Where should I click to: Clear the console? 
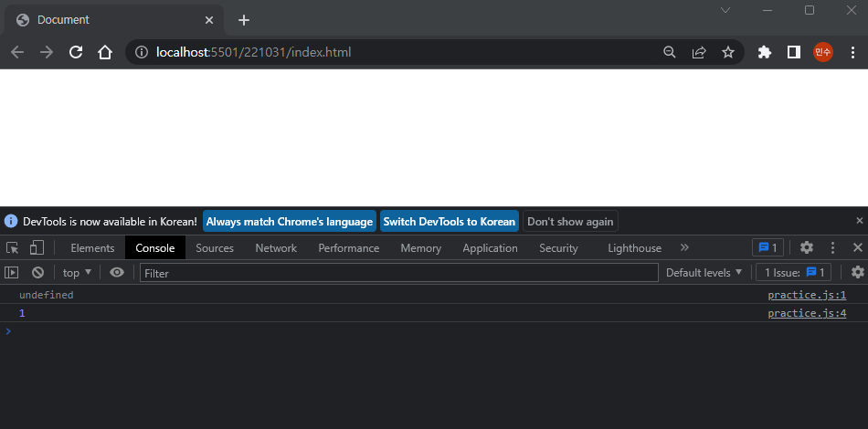coord(37,272)
